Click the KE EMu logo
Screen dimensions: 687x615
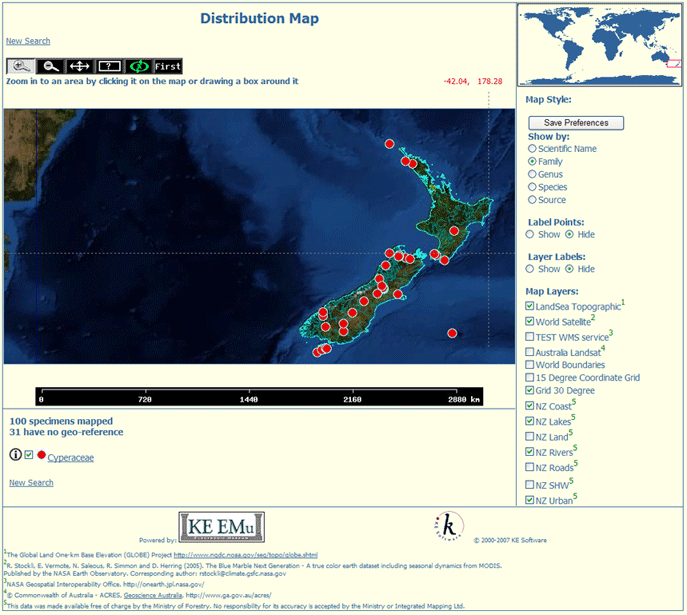[221, 526]
